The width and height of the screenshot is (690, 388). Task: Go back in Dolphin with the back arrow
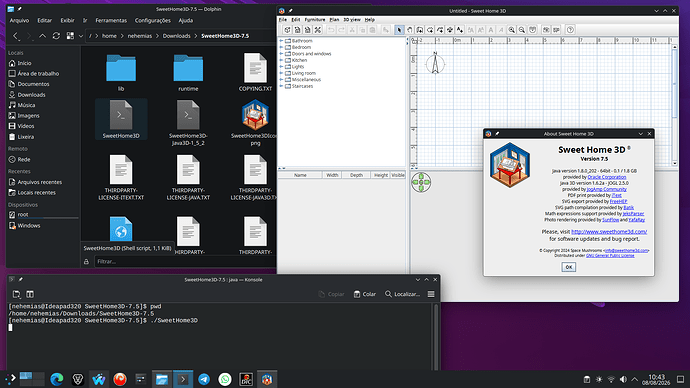(16, 36)
